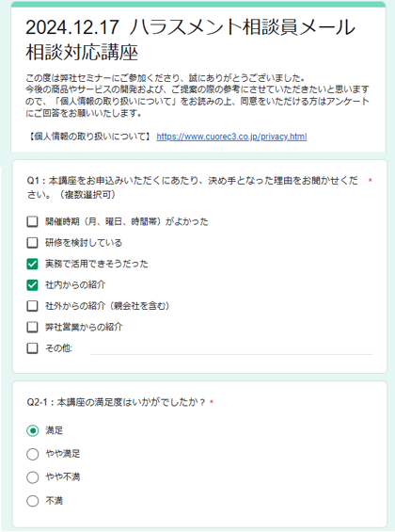Choose the やや満足 radio option
Screen dimensions: 395x532
point(33,454)
